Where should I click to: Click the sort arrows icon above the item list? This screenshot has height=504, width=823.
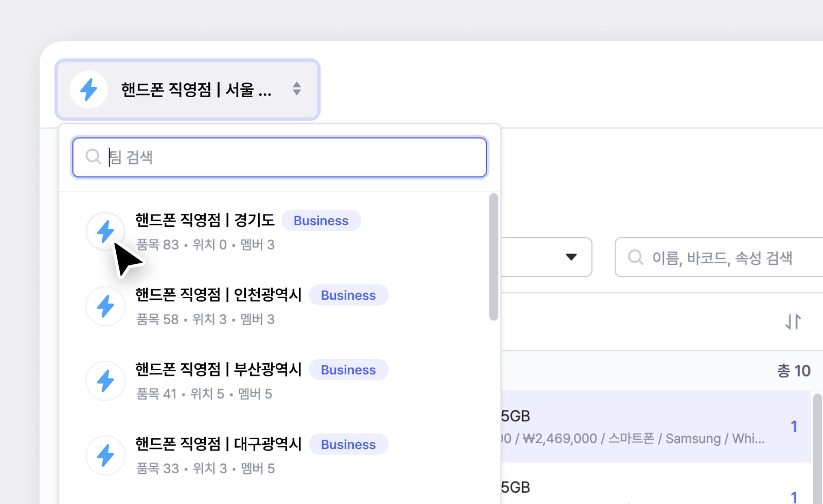(793, 321)
